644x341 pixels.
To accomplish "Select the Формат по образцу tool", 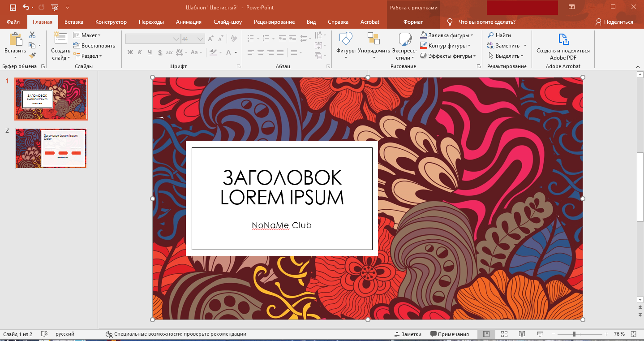I will point(33,55).
